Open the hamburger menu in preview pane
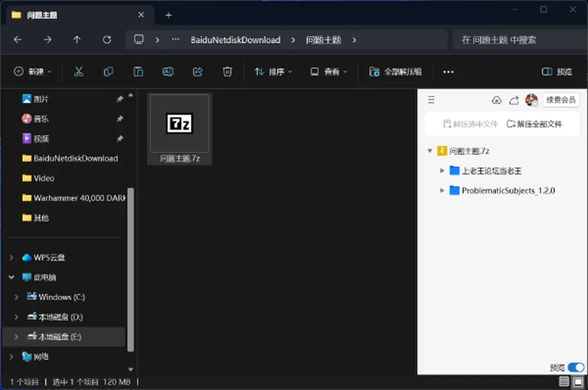The image size is (588, 390). pos(431,100)
